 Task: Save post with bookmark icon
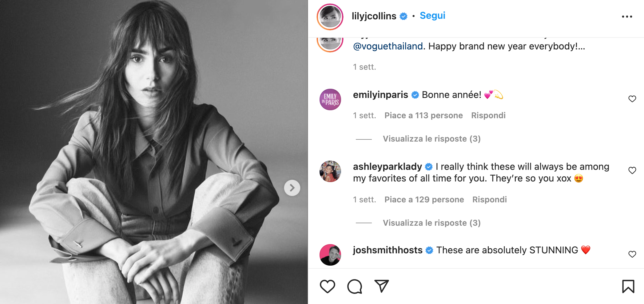[x=628, y=286]
